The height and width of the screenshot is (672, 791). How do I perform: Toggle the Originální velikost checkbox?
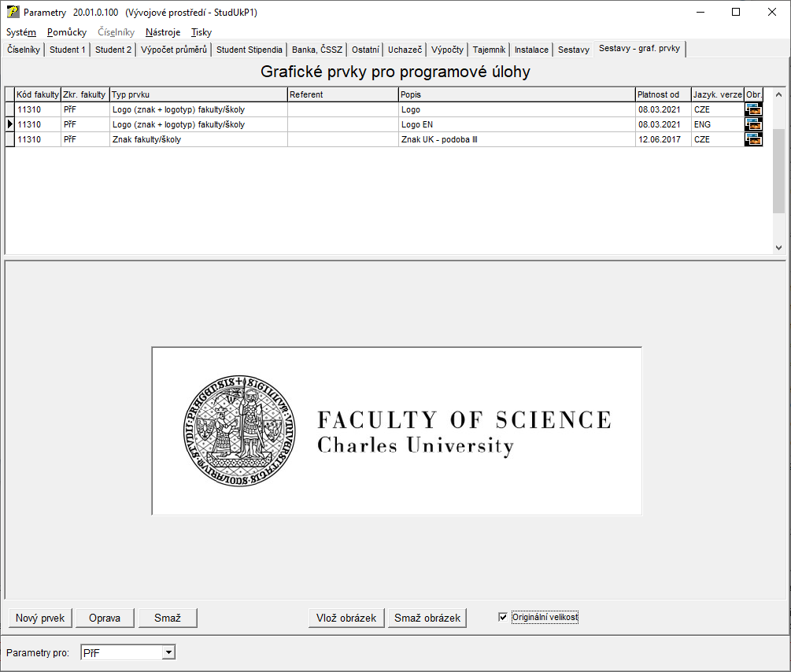(x=503, y=617)
